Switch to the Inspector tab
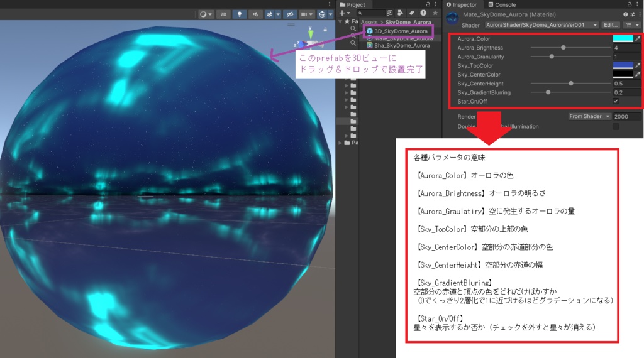 click(x=461, y=4)
